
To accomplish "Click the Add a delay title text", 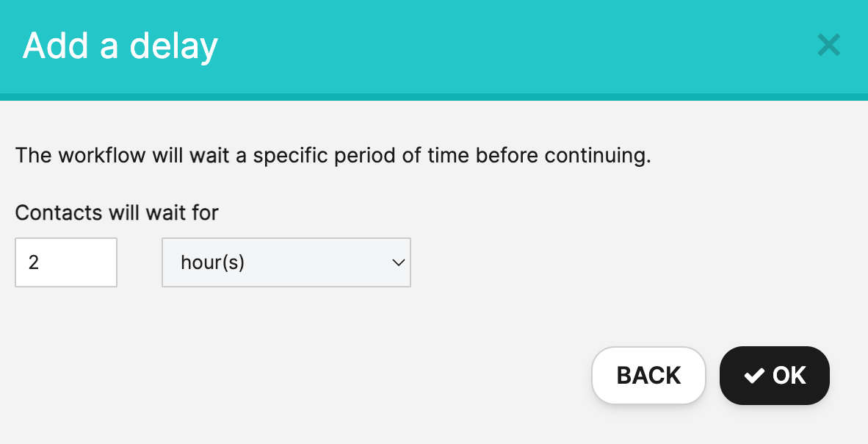I will pyautogui.click(x=120, y=45).
